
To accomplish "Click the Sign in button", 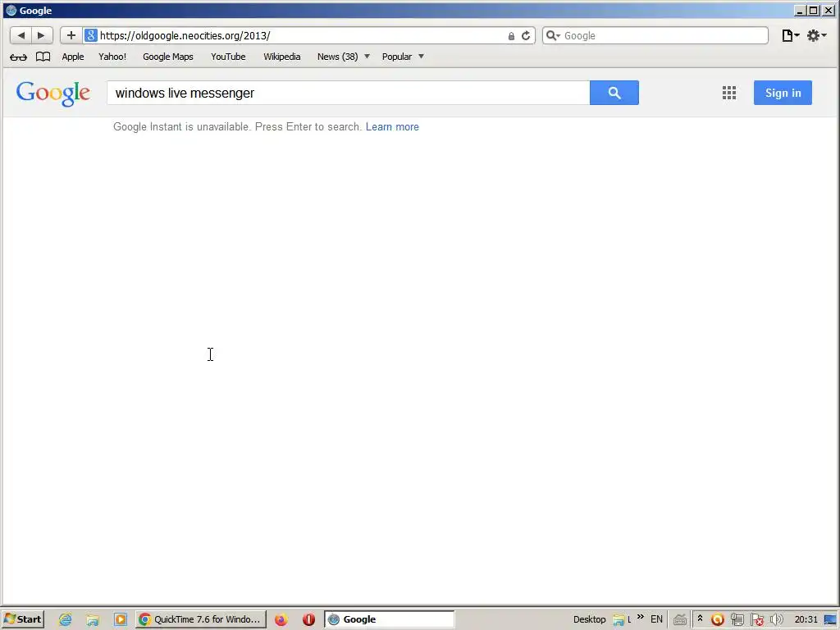I will click(x=783, y=93).
